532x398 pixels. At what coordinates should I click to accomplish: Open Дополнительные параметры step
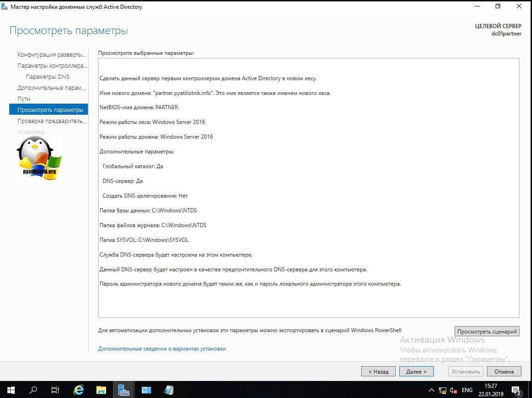[x=52, y=88]
